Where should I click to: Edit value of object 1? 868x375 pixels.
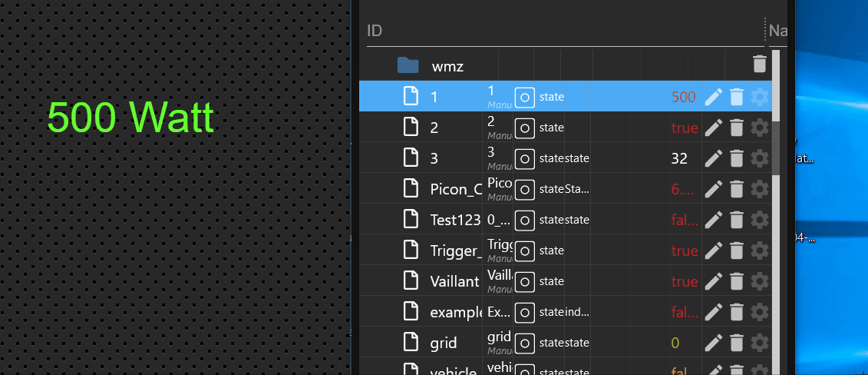pyautogui.click(x=714, y=97)
